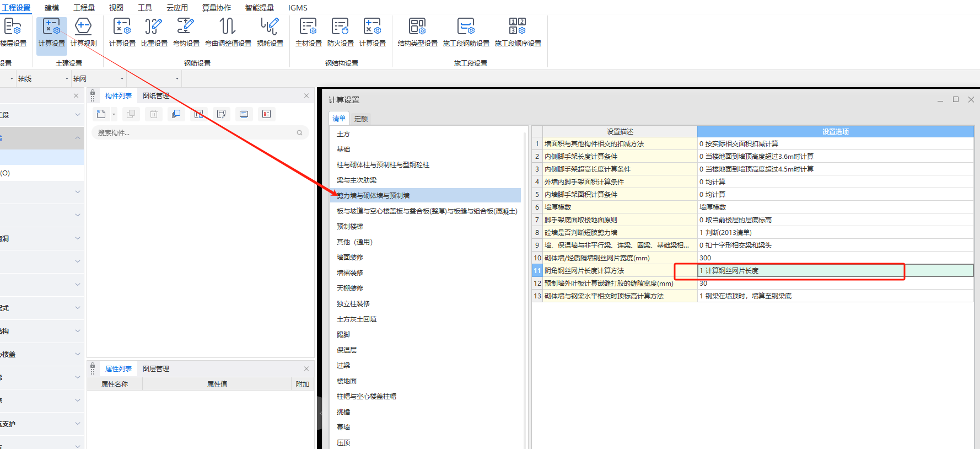This screenshot has height=449, width=980.
Task: Click option cell '1 计算钢丝网片长度'
Action: pos(836,271)
